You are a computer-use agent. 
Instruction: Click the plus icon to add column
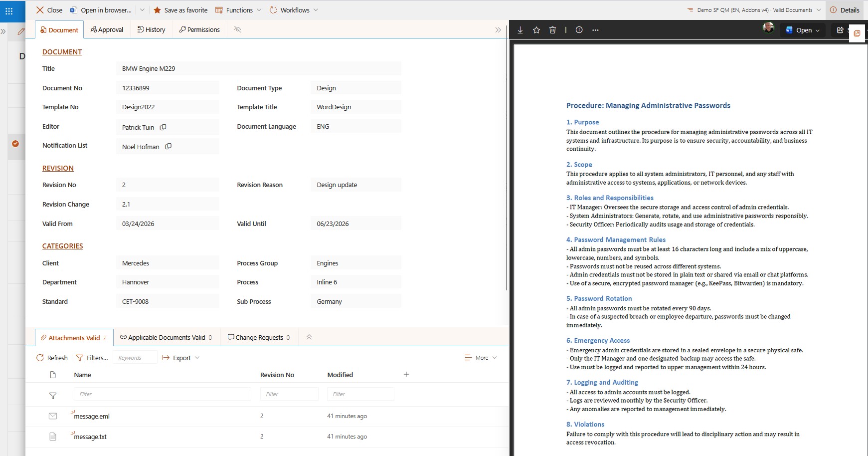pyautogui.click(x=406, y=374)
